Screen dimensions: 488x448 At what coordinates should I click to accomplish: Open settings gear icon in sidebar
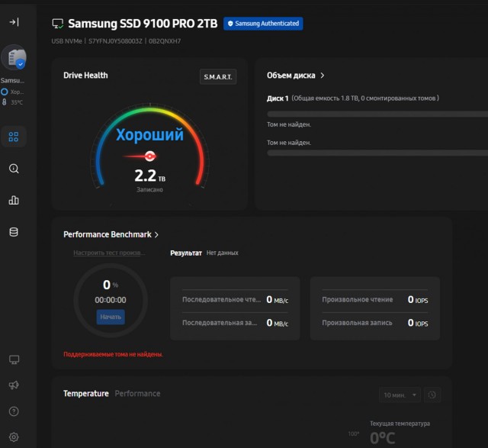14,437
